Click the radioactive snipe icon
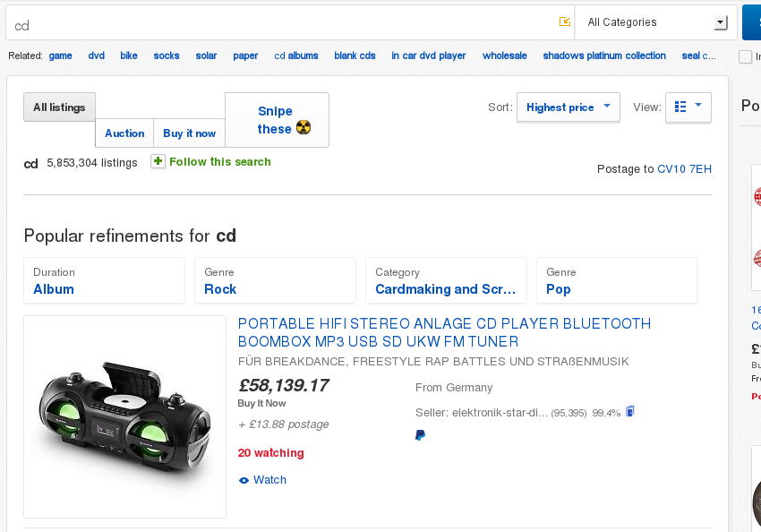Screen dimensions: 761x532 pyautogui.click(x=304, y=128)
